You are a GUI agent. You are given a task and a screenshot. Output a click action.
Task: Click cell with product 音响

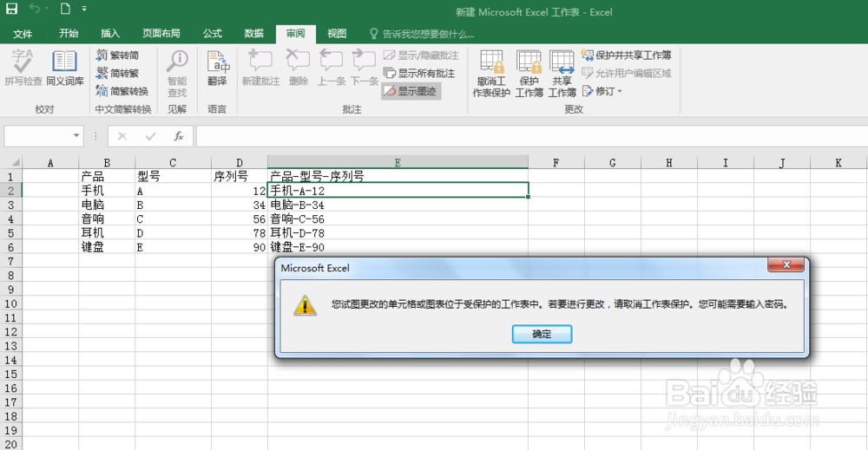(x=107, y=218)
